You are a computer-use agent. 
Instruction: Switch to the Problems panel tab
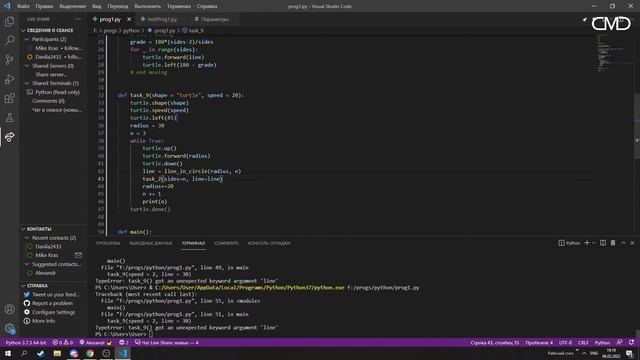[x=108, y=243]
